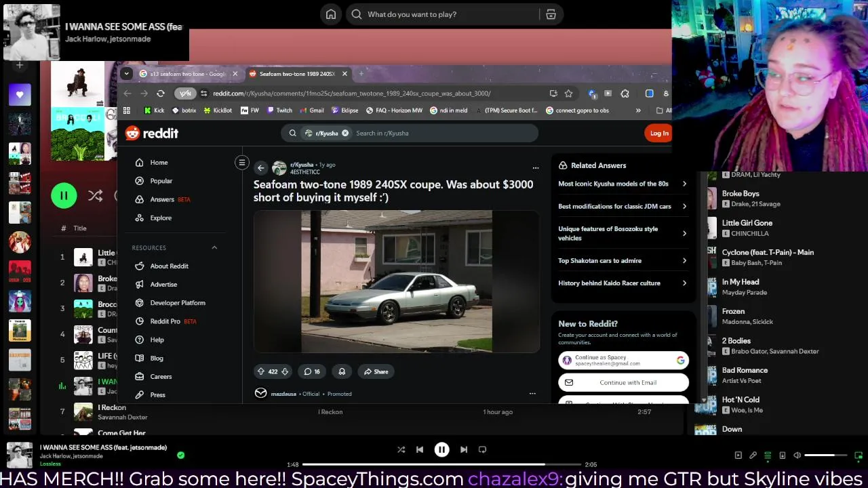Screen dimensions: 868x488
Task: Give an award on the post
Action: point(342,371)
